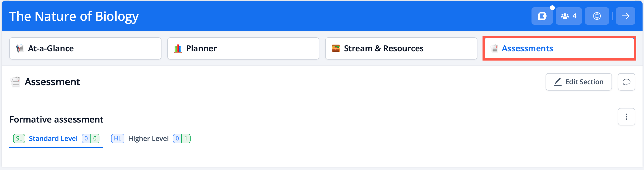Click the Higher Level count badge 0|1
The height and width of the screenshot is (170, 644).
pyautogui.click(x=182, y=139)
